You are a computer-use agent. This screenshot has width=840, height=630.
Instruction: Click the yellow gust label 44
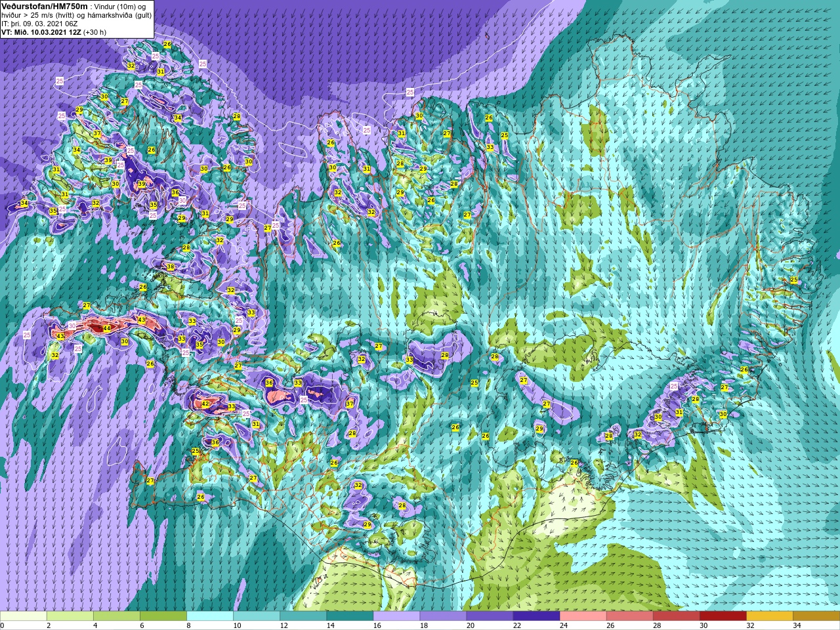106,327
